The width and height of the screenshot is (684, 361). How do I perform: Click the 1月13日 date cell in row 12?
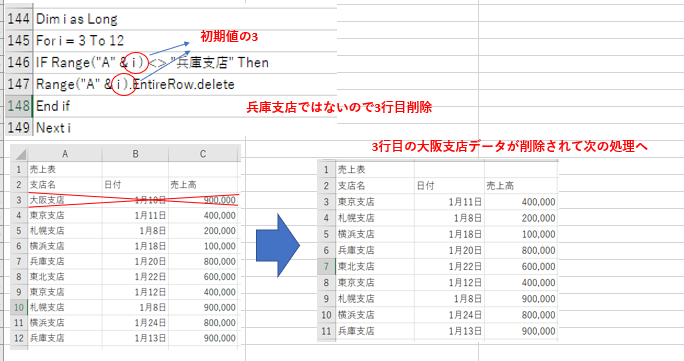click(135, 338)
